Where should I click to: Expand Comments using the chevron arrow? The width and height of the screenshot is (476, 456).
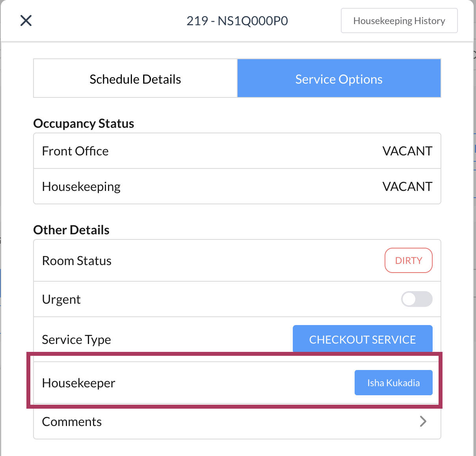423,421
